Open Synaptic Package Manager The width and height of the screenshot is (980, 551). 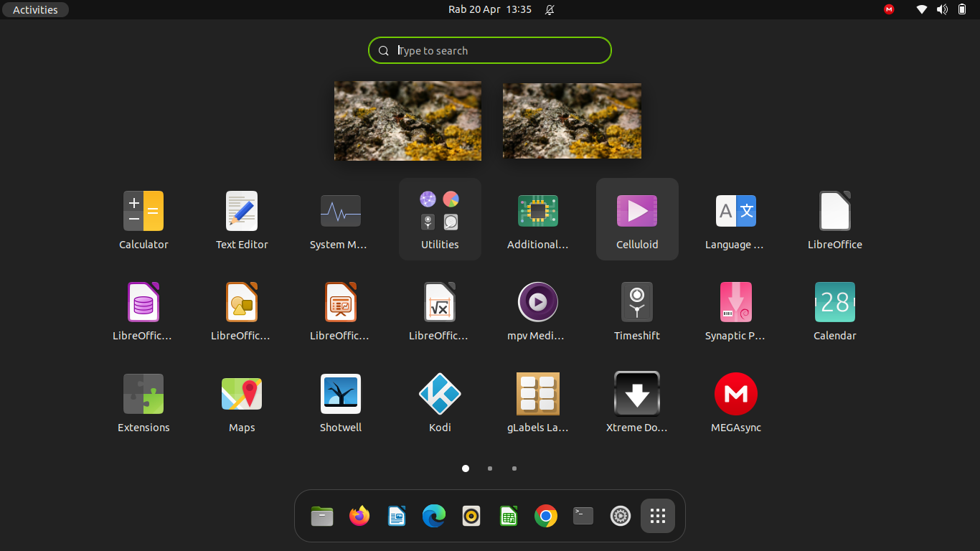pyautogui.click(x=736, y=310)
